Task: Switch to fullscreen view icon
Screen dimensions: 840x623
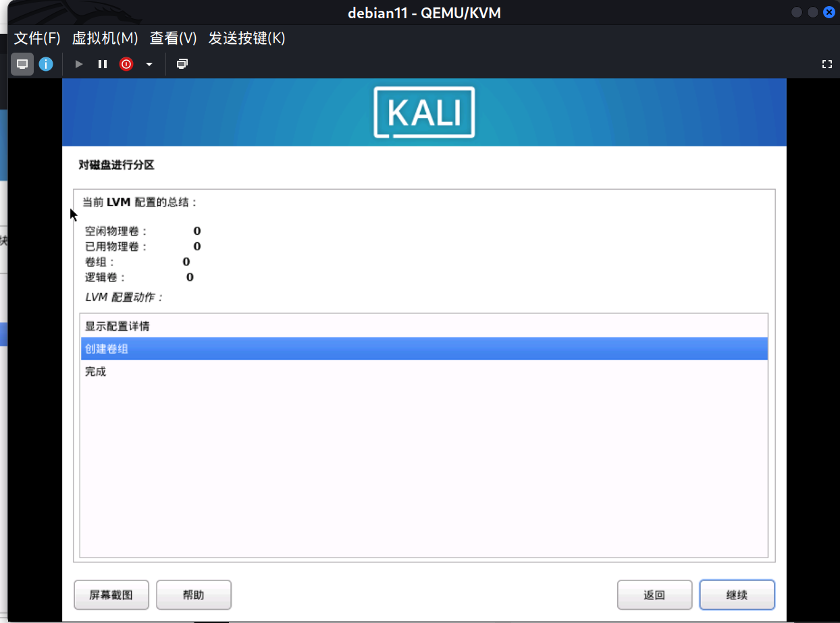Action: pyautogui.click(x=826, y=64)
